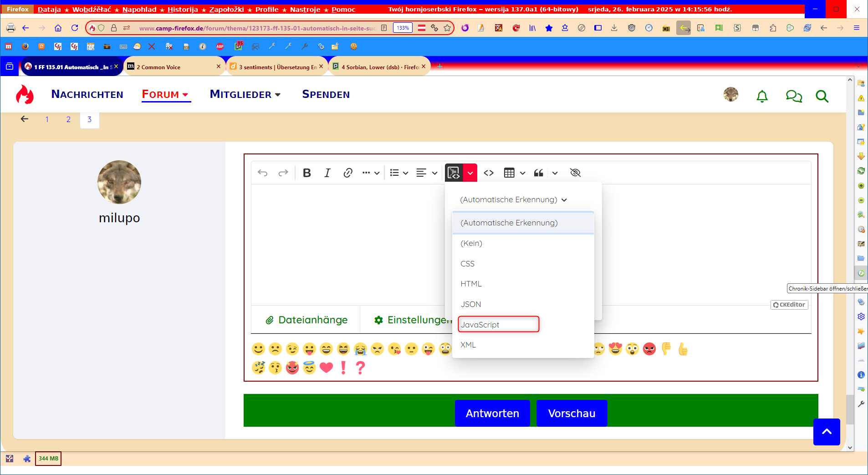Image resolution: width=868 pixels, height=475 pixels.
Task: Switch to the Common Voice tab
Action: click(x=174, y=67)
